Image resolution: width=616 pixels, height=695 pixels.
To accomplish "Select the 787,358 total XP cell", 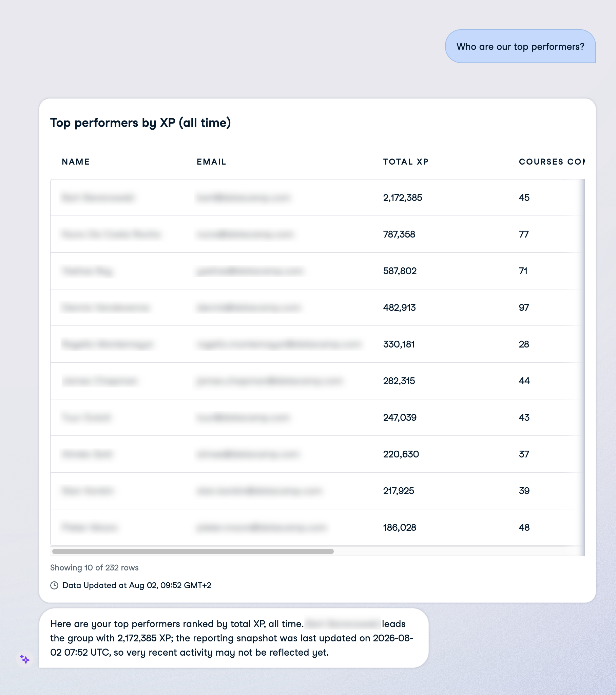I will pos(399,234).
